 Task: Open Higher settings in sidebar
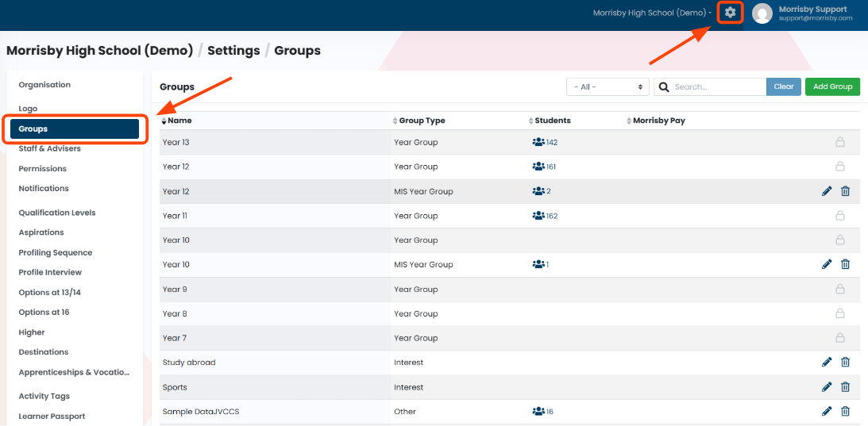(32, 332)
